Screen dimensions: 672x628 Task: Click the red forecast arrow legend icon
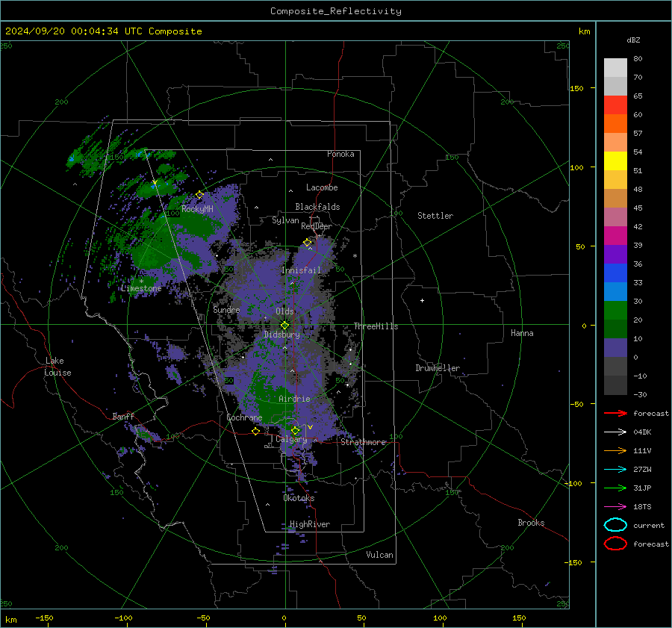point(615,413)
